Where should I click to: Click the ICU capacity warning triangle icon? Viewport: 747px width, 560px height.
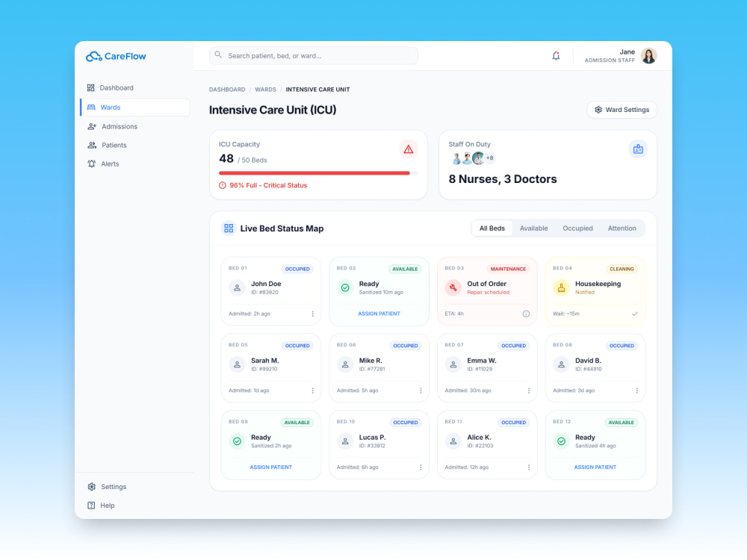[409, 149]
